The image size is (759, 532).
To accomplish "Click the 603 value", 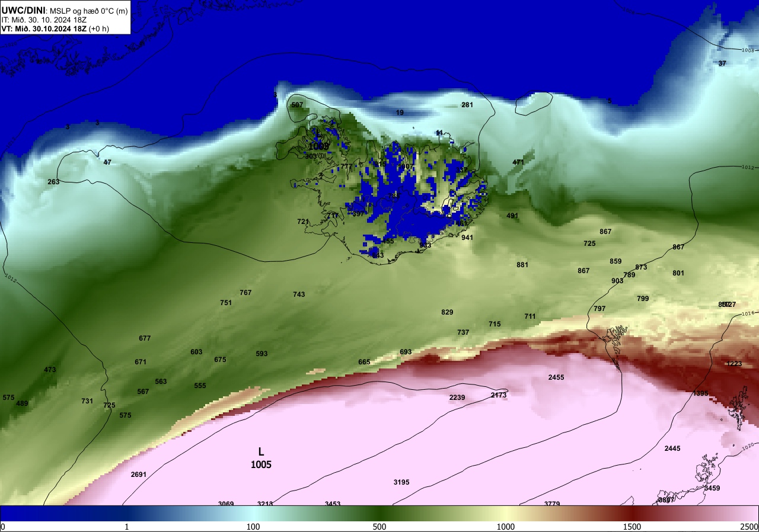I will pyautogui.click(x=196, y=352).
